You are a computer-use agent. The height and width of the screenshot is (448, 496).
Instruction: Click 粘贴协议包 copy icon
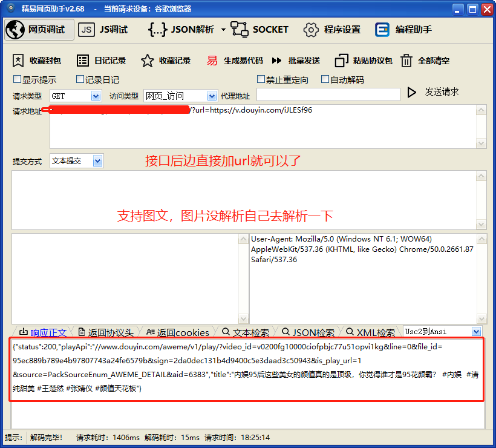point(342,61)
